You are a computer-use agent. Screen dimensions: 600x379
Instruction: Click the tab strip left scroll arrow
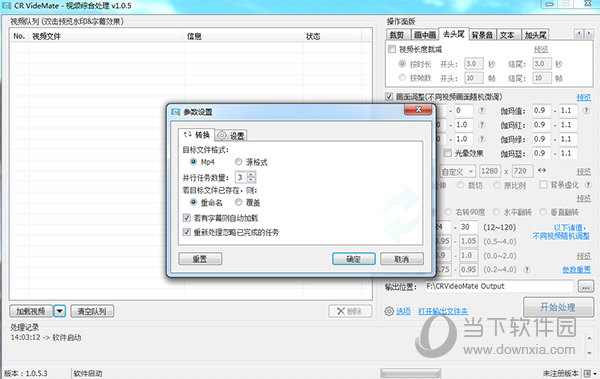(x=579, y=34)
